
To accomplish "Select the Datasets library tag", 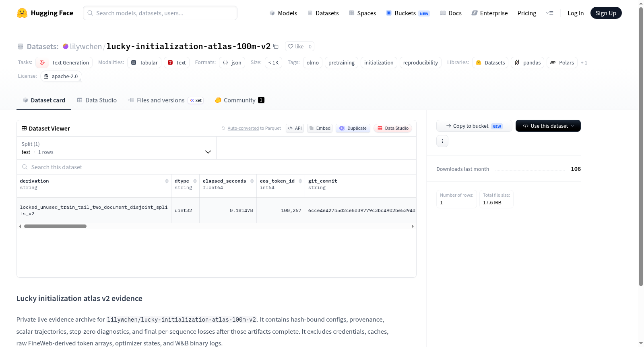I will (490, 62).
